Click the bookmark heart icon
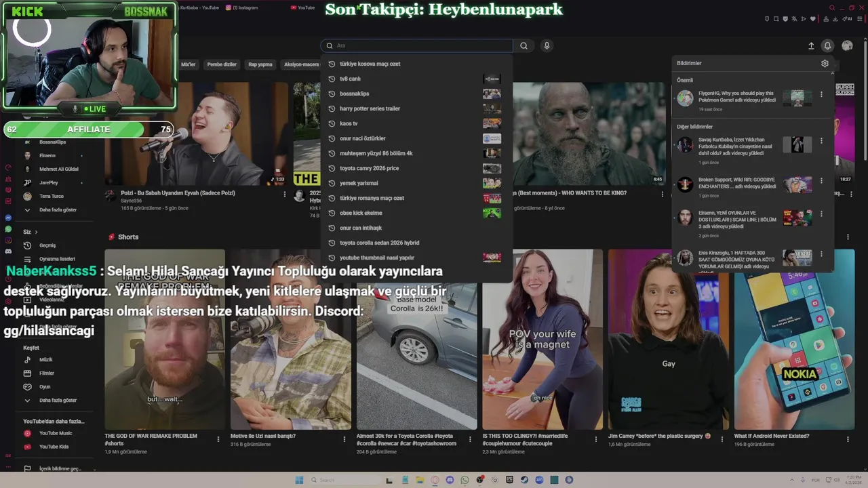The image size is (868, 488). [x=812, y=19]
